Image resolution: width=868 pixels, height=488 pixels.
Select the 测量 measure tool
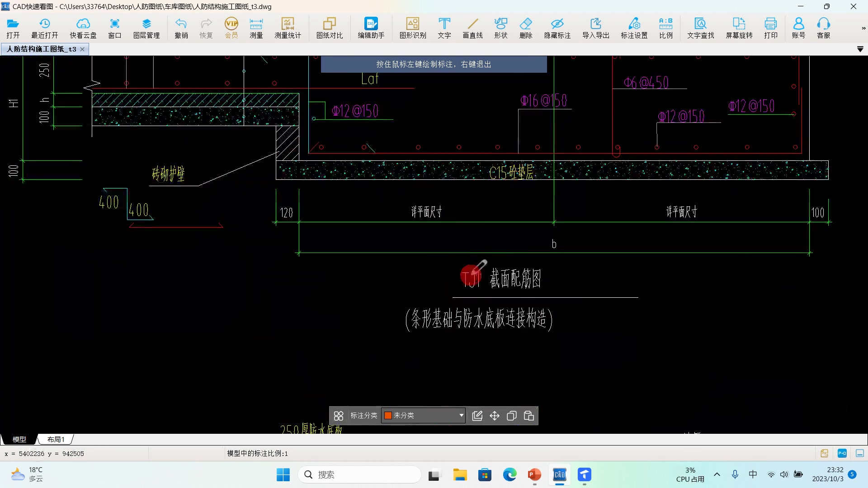point(256,28)
